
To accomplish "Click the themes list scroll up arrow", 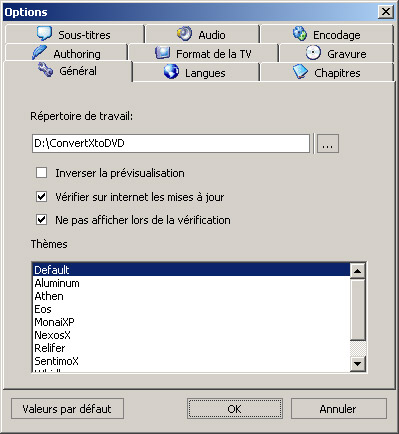I will 358,271.
